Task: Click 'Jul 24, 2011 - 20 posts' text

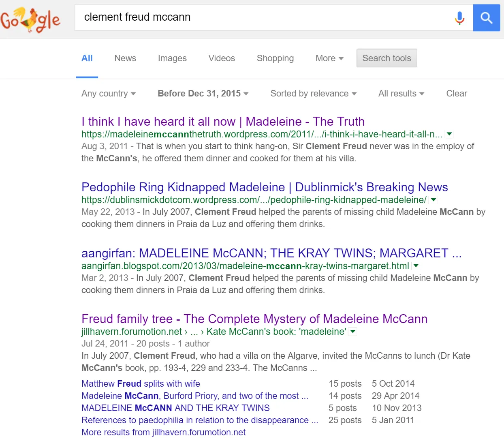Action: pyautogui.click(x=126, y=344)
